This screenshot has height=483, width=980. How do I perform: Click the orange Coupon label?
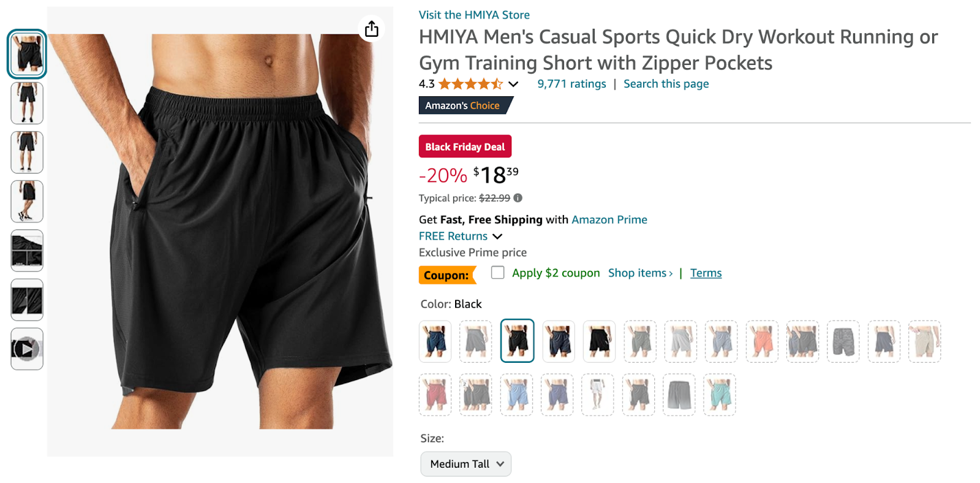[447, 275]
